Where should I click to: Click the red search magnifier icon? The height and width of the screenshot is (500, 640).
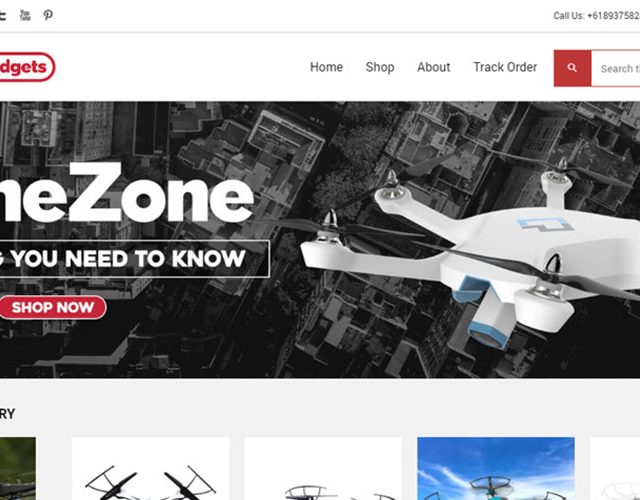click(572, 68)
